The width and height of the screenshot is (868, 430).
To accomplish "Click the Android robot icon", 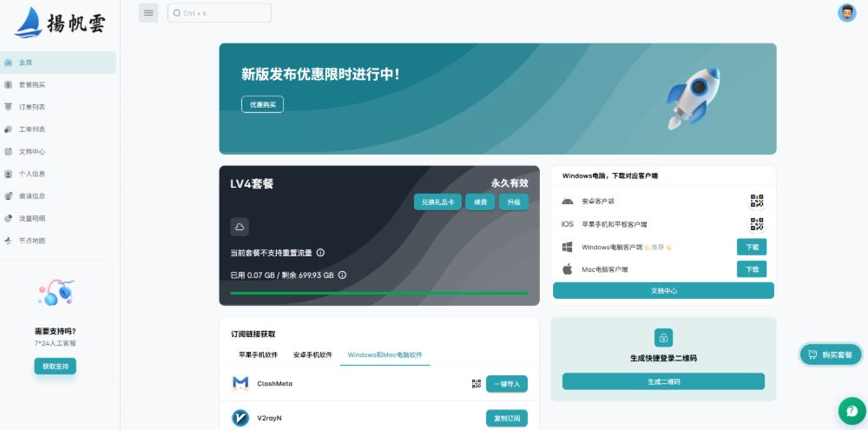I will 568,202.
